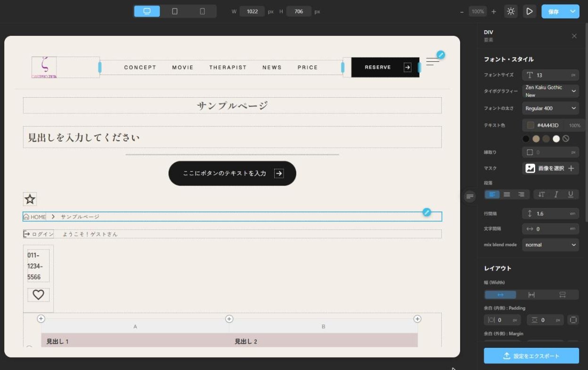Open the タイポグラフィー font dropdown
588x370 pixels.
point(550,91)
